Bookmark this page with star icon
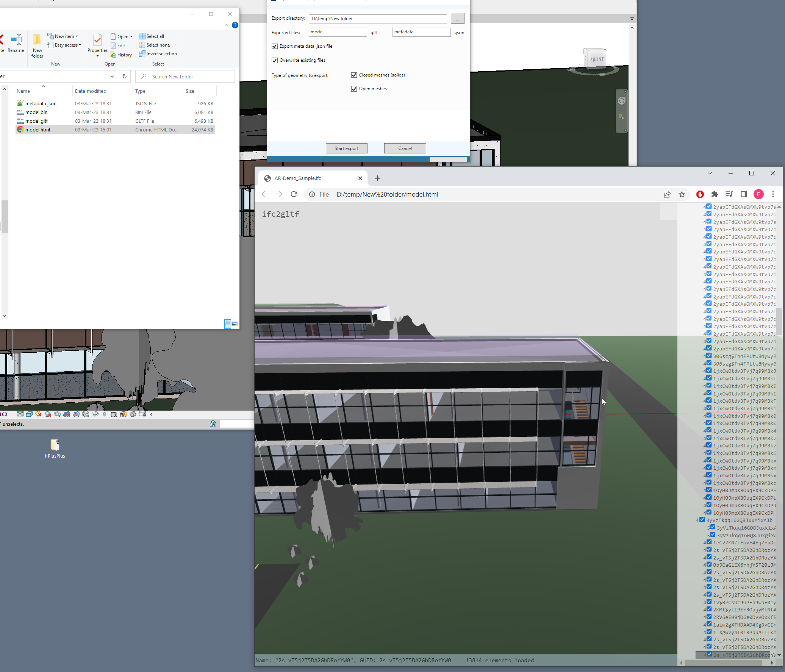The width and height of the screenshot is (785, 672). coord(682,194)
